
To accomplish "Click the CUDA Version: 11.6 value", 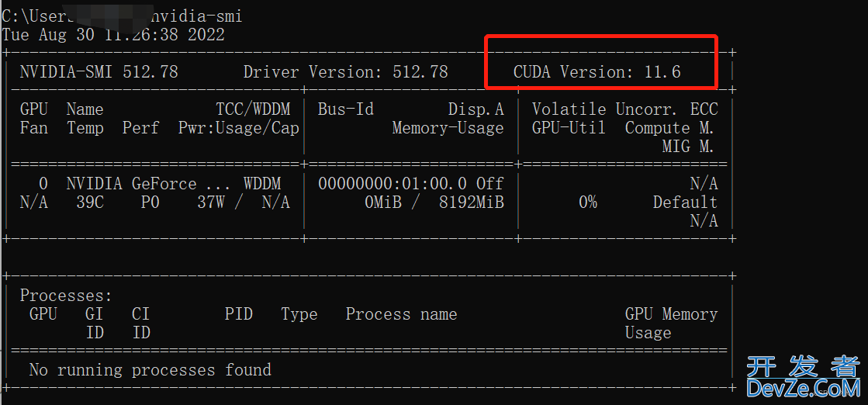I will pos(597,72).
